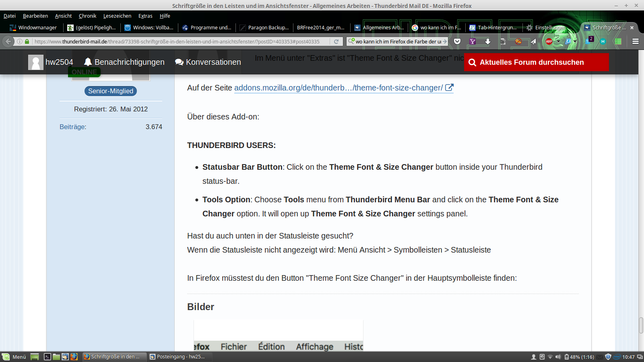Open the addons.mozilla.org theme-font-size-changer link
Screen dimensions: 644x362
pyautogui.click(x=344, y=88)
